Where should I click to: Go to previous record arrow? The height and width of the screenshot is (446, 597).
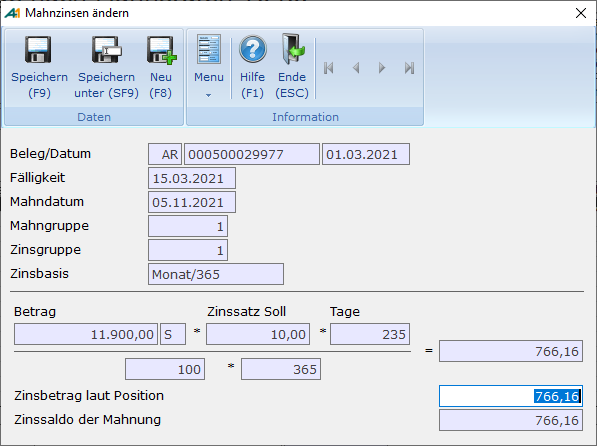356,68
